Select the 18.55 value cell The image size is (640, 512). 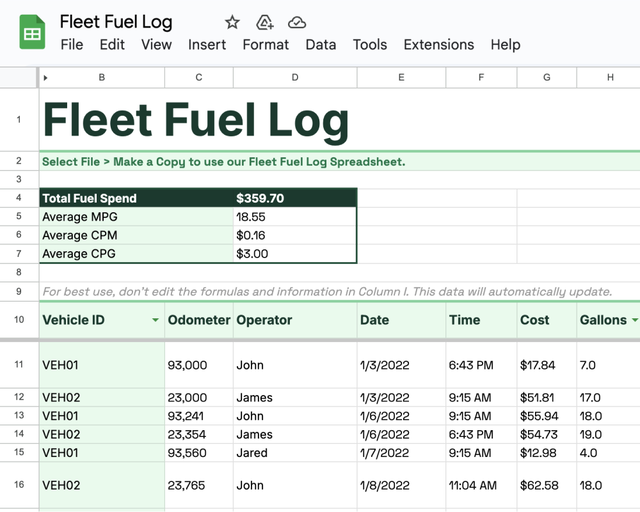[x=295, y=217]
